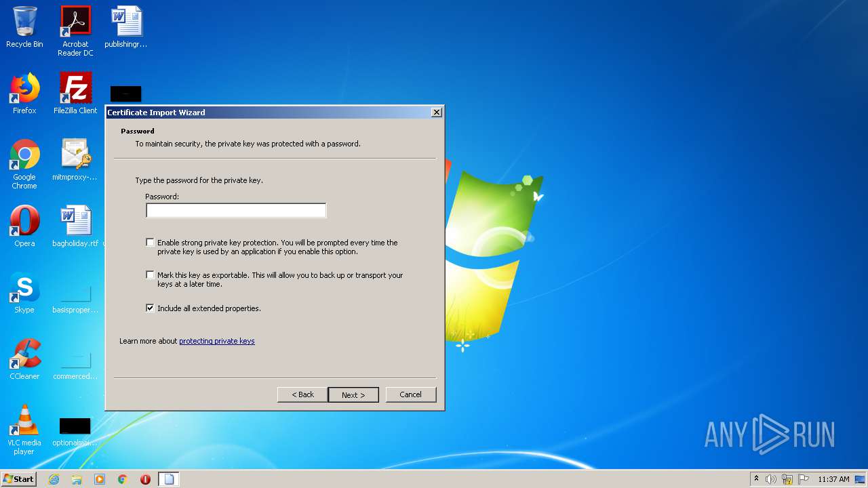Click the Show desktop button
The height and width of the screenshot is (488, 868).
(x=861, y=479)
